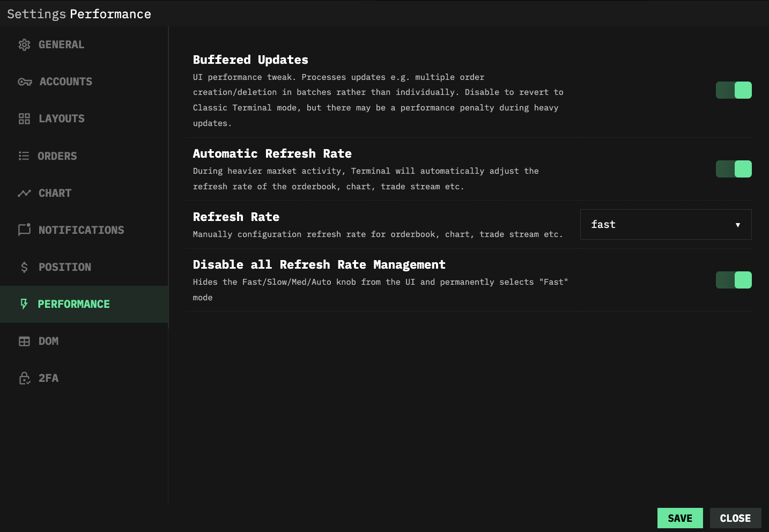Turn off Automatic Refresh Rate toggle

pos(733,169)
